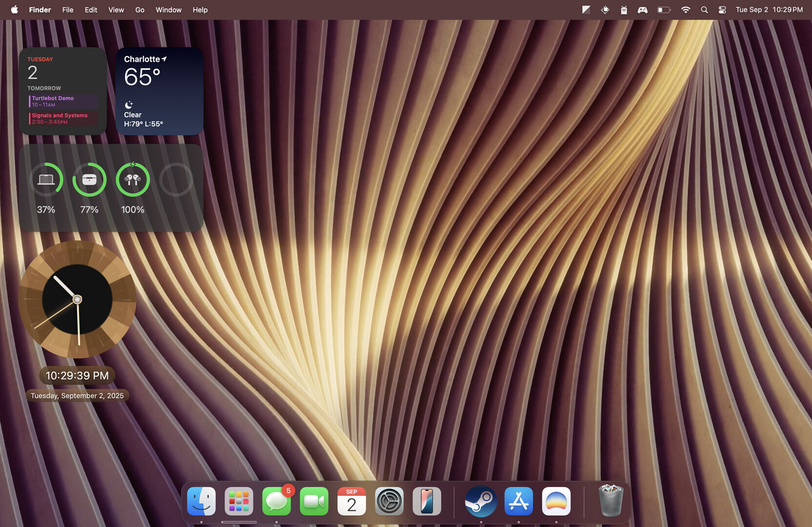
Task: Open iPhone Mirroring
Action: 427,501
